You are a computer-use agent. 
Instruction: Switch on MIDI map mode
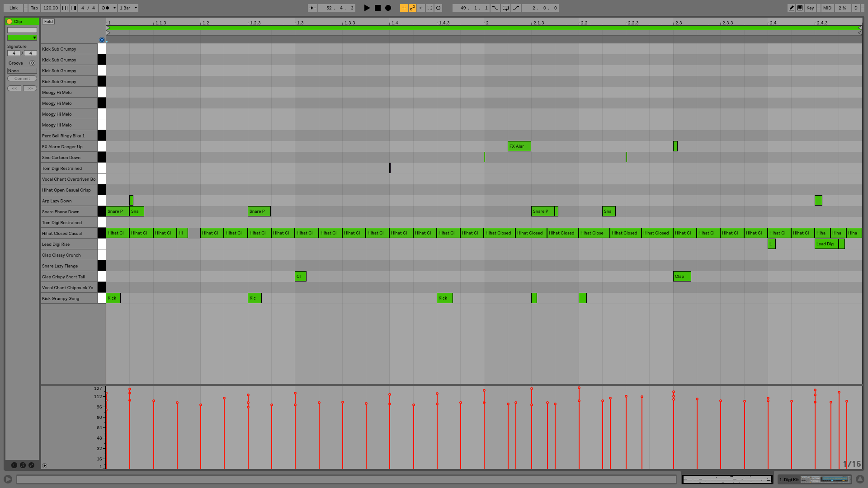(828, 8)
